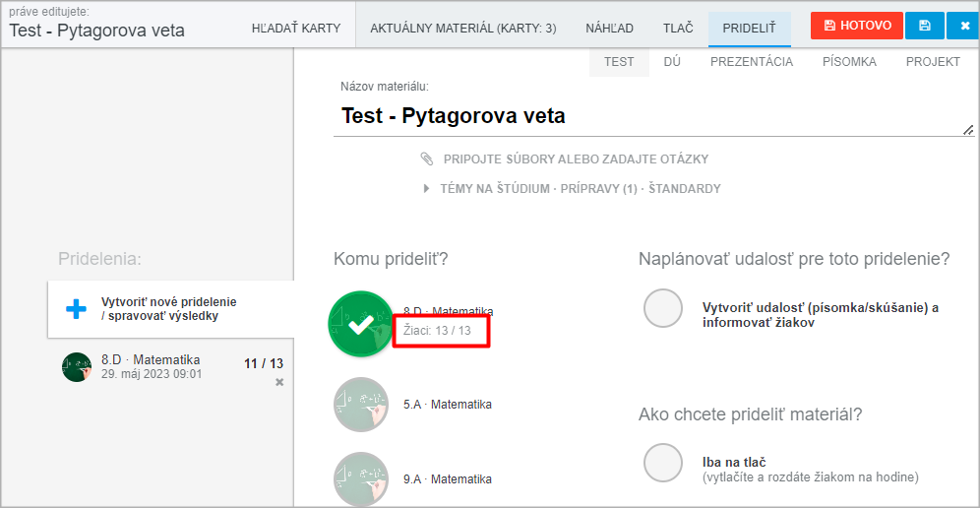Click the 8.D Matematika assignment avatar in sidebar
This screenshot has width=980, height=508.
pyautogui.click(x=77, y=367)
